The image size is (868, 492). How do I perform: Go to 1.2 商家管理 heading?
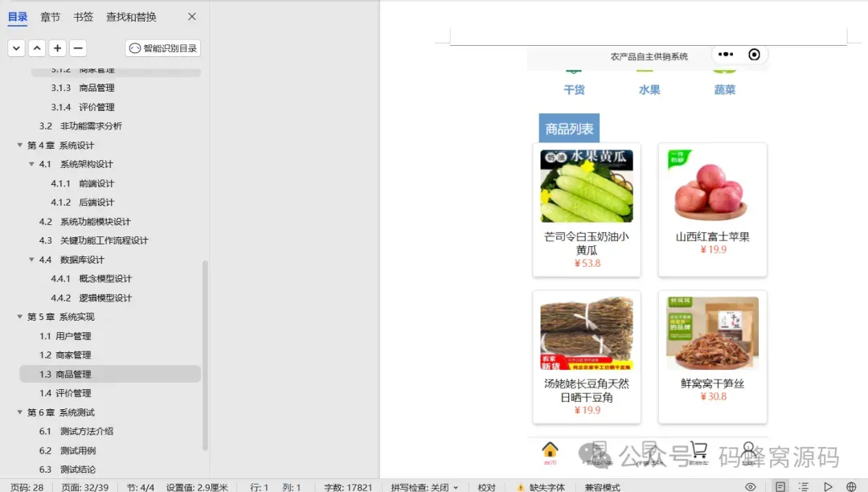[65, 355]
